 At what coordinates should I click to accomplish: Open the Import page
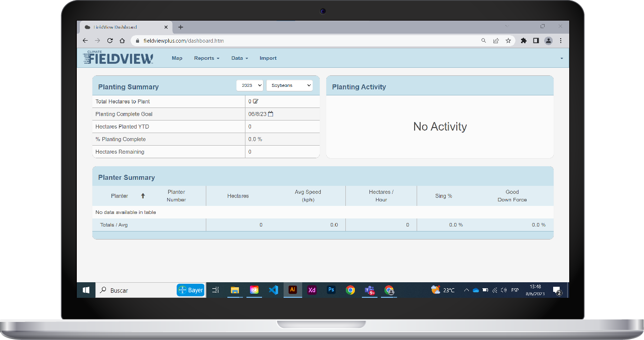[x=268, y=58]
